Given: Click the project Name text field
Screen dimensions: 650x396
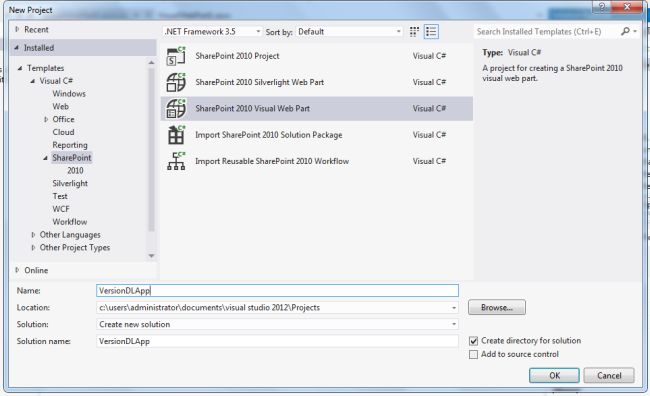Looking at the screenshot, I should tap(277, 291).
